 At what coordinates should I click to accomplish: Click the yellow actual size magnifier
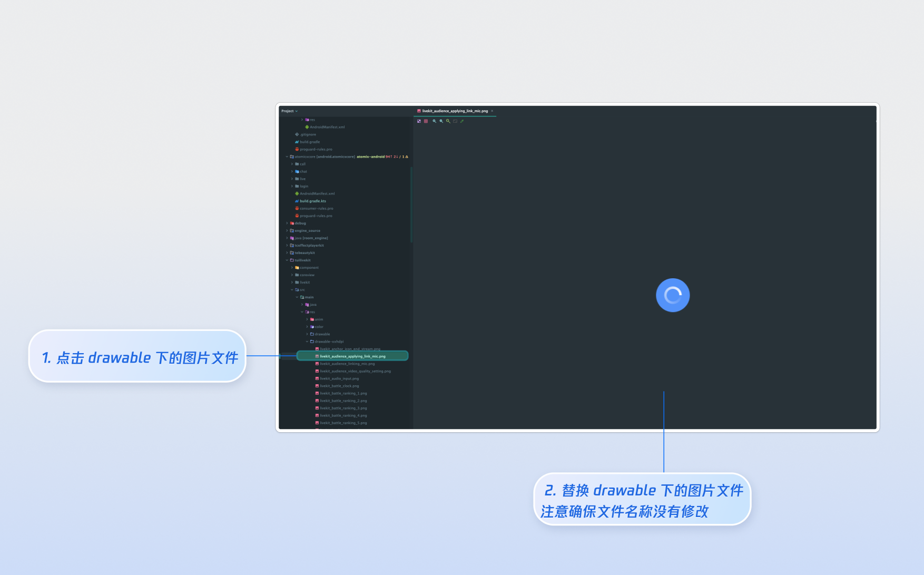448,121
